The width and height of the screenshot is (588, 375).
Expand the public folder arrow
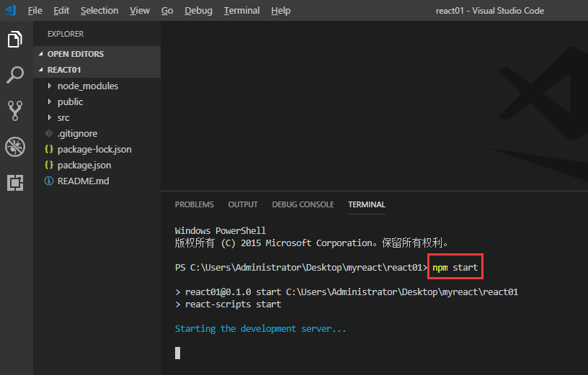click(50, 101)
